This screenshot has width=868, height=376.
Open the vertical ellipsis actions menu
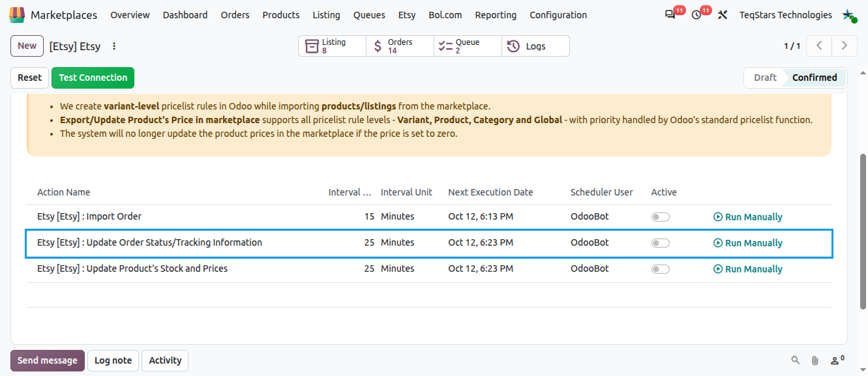click(x=114, y=46)
